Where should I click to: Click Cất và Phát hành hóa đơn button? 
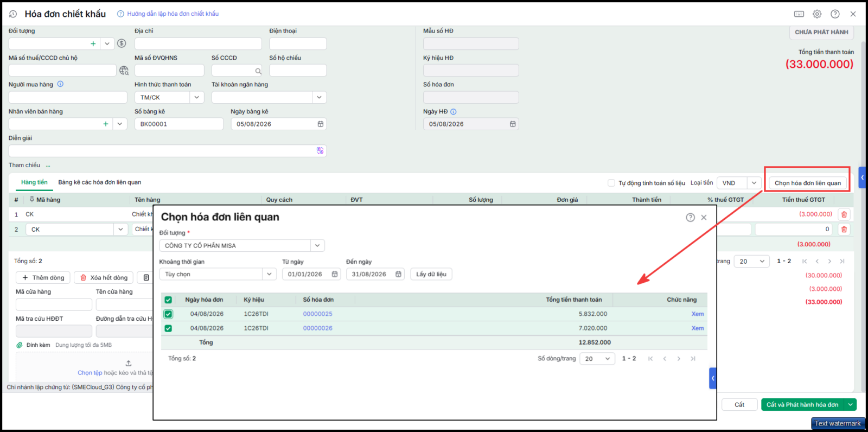point(802,405)
